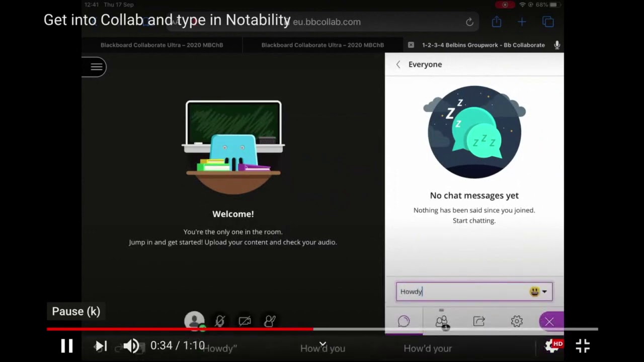Mute the video volume
644x362 pixels.
pyautogui.click(x=131, y=346)
